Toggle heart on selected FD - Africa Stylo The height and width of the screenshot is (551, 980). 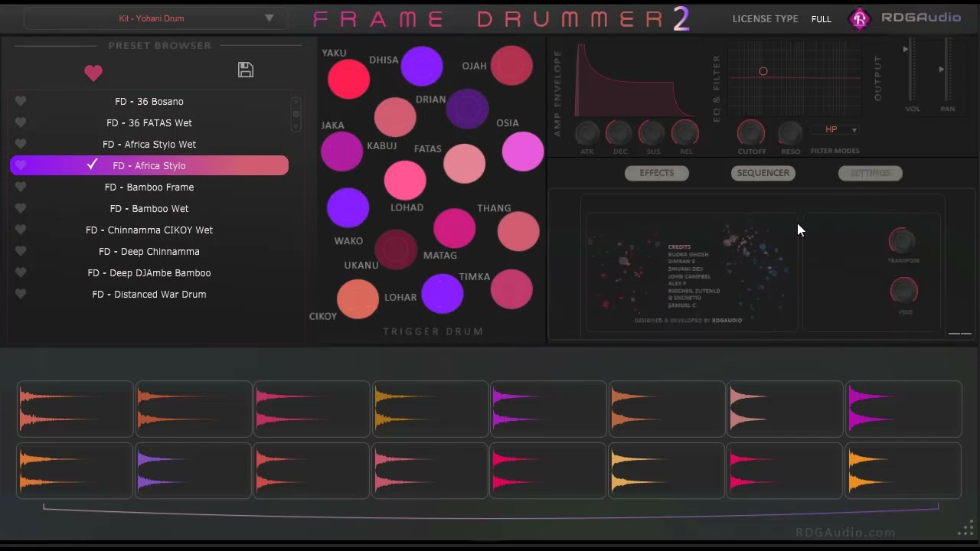[x=21, y=165]
